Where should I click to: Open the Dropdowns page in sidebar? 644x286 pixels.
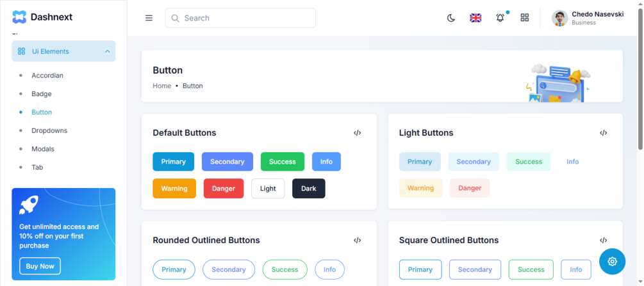[49, 131]
